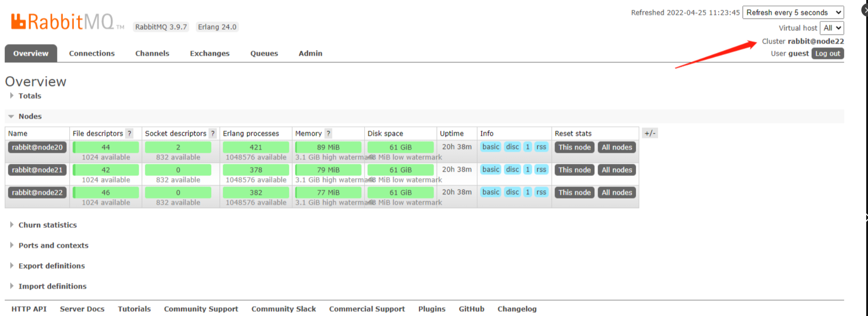
Task: Click the 89 MiB memory bar
Action: click(328, 147)
